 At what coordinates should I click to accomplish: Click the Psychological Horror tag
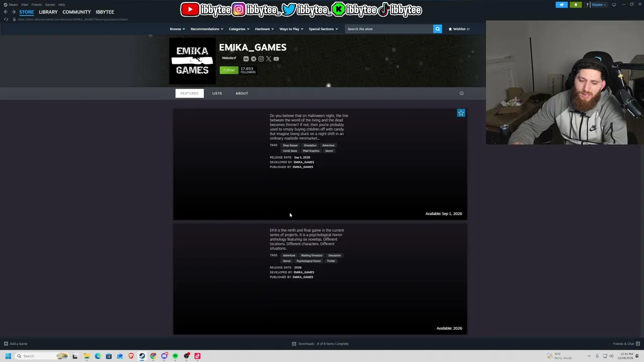308,261
